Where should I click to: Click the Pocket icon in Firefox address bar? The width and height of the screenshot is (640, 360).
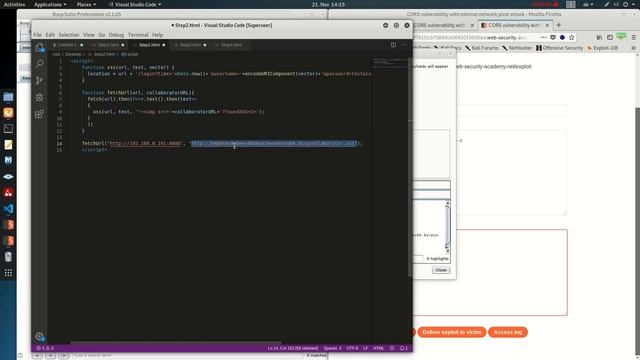[553, 37]
